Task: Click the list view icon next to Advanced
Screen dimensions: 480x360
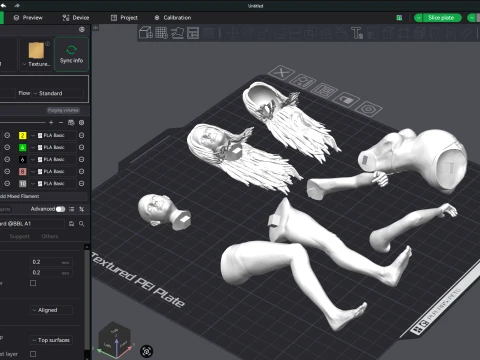Action: (71, 209)
